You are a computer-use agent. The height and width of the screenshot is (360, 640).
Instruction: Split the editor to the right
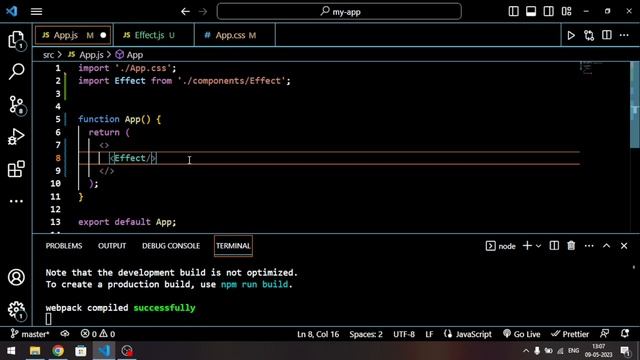click(x=607, y=36)
